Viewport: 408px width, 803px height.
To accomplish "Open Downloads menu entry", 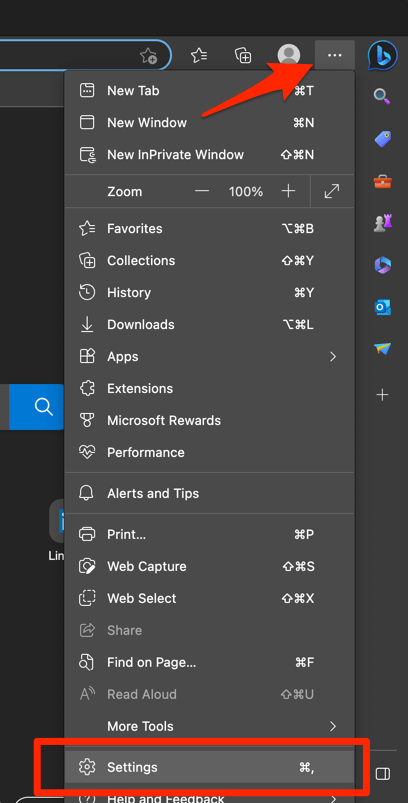I will point(209,325).
